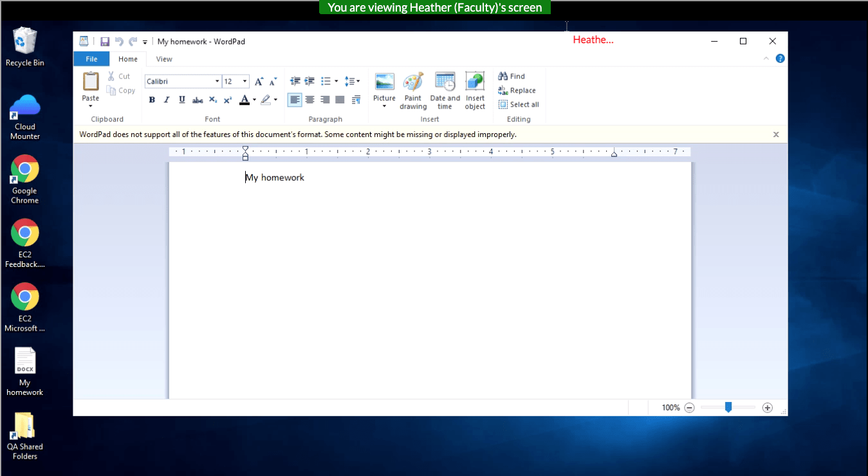Image resolution: width=868 pixels, height=476 pixels.
Task: Click the Paste clipboard icon
Action: tap(91, 82)
